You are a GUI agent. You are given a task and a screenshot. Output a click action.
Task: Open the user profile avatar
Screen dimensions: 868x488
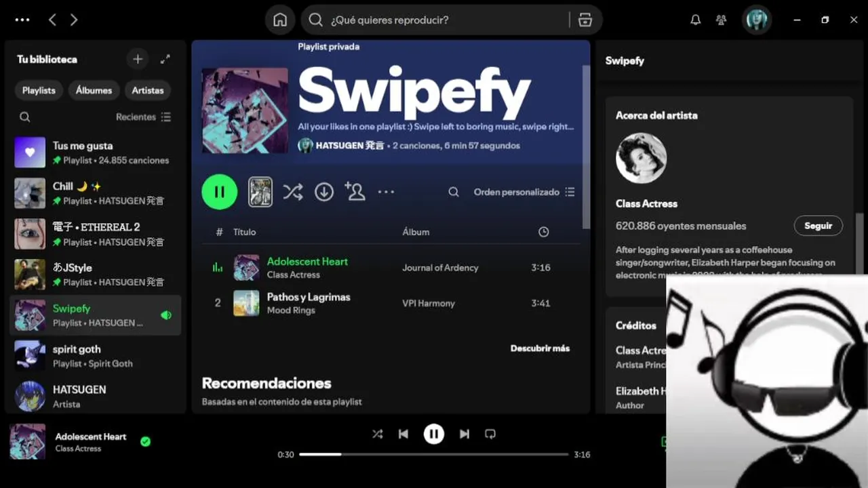click(x=757, y=20)
